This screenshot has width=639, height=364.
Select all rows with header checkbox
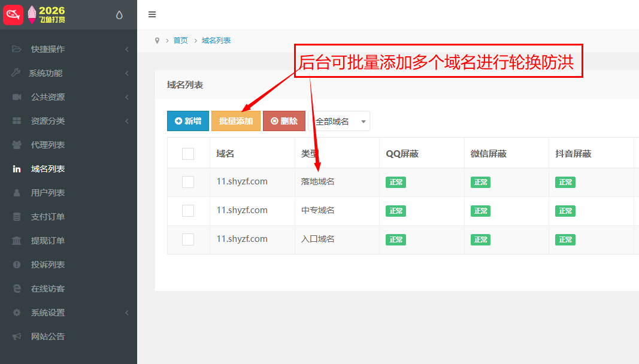click(x=188, y=154)
